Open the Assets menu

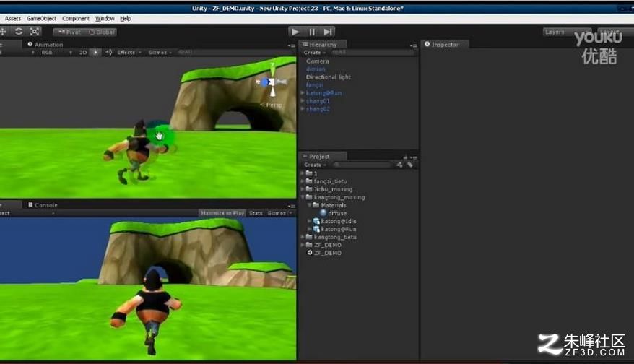click(13, 19)
